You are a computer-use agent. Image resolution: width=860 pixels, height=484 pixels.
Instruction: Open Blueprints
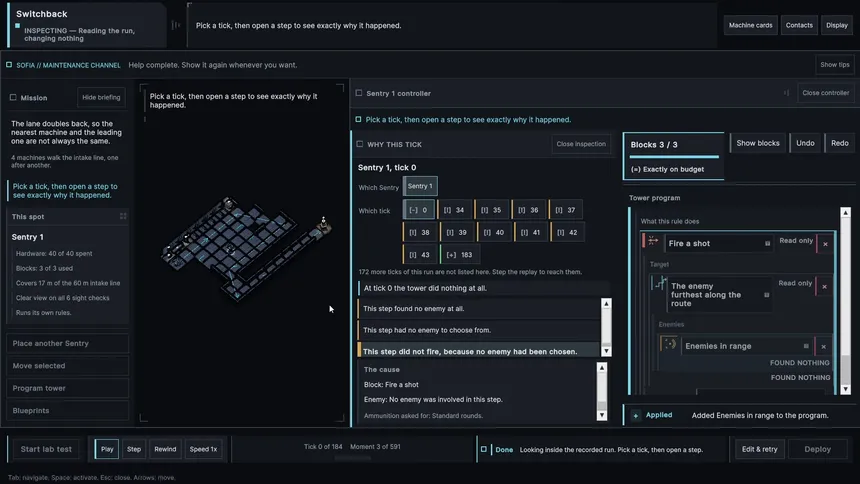pos(67,411)
